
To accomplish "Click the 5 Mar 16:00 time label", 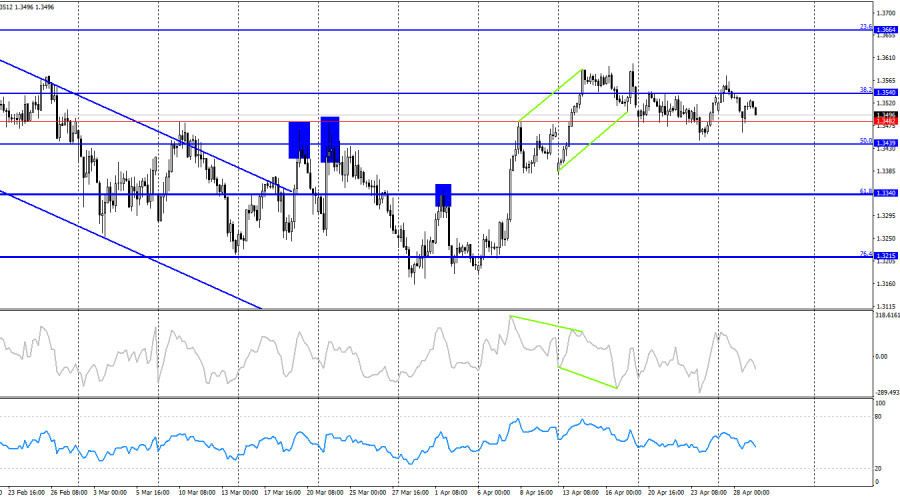I will point(153,493).
